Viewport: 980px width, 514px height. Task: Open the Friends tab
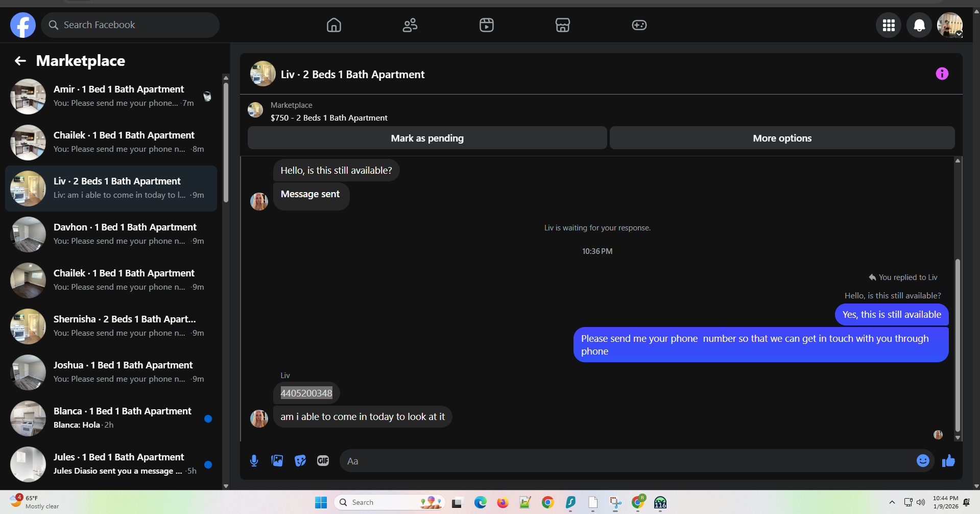[410, 25]
